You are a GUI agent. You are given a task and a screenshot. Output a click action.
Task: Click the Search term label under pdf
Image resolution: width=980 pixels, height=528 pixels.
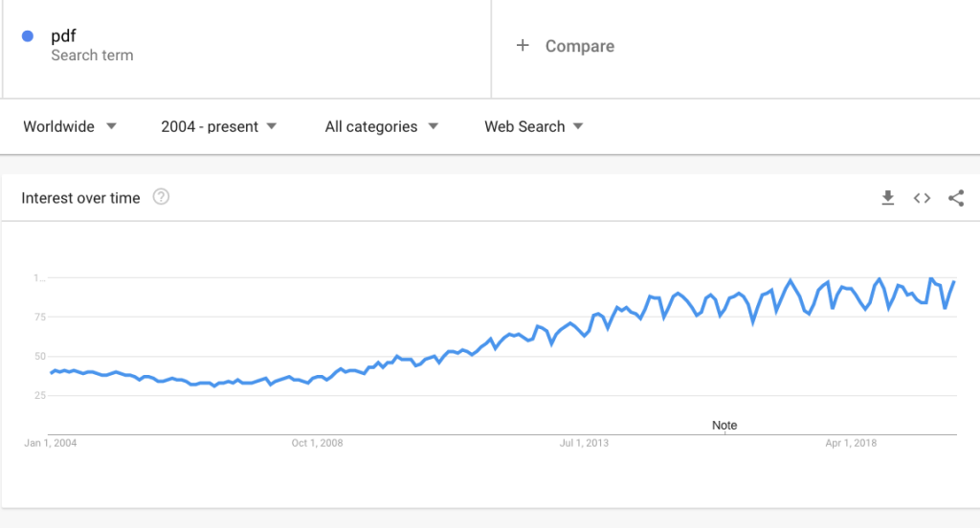click(x=92, y=55)
